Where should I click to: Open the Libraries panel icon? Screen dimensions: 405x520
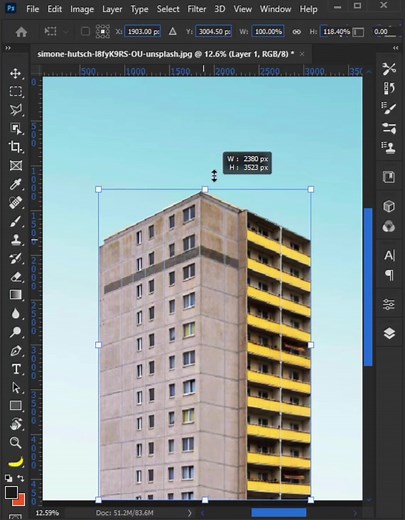tap(389, 177)
